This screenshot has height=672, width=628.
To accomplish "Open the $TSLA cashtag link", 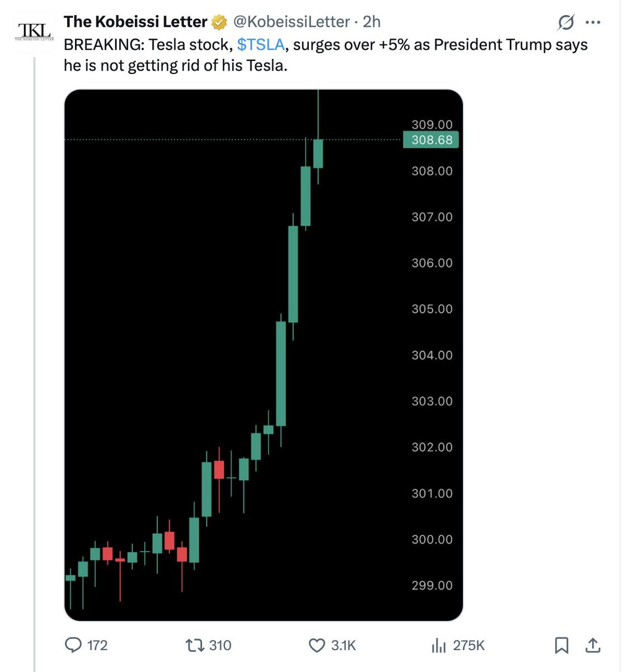I will 261,44.
